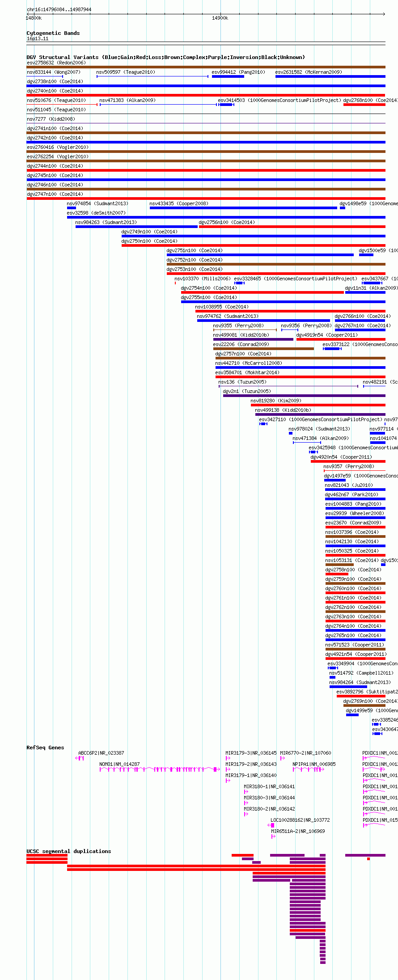Click nsv499138 (Kidd2010b) label
Screen dimensions: 398x980
click(x=284, y=410)
